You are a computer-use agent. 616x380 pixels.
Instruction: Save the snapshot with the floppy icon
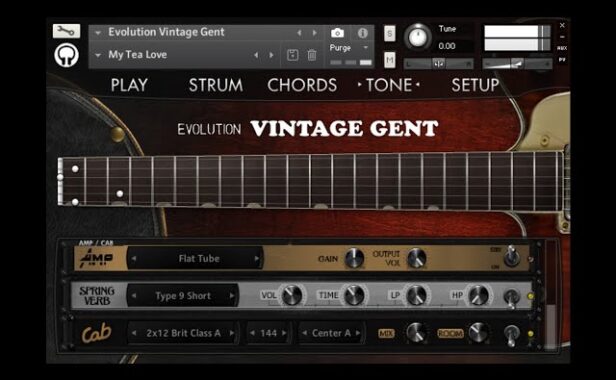click(293, 55)
